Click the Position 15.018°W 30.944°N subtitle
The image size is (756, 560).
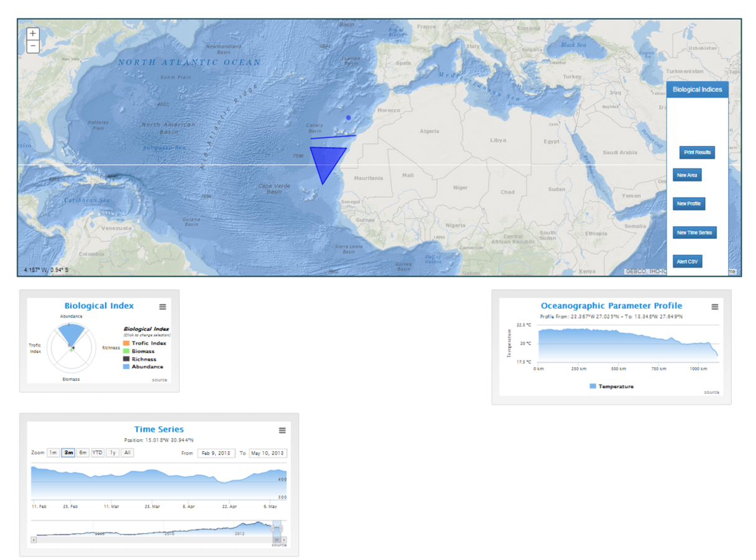coord(159,440)
